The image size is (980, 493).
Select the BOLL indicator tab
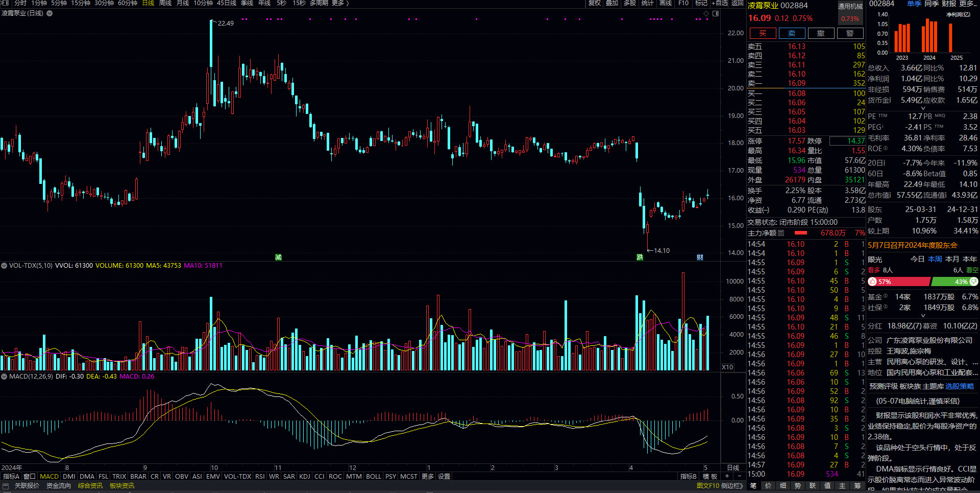[374, 477]
